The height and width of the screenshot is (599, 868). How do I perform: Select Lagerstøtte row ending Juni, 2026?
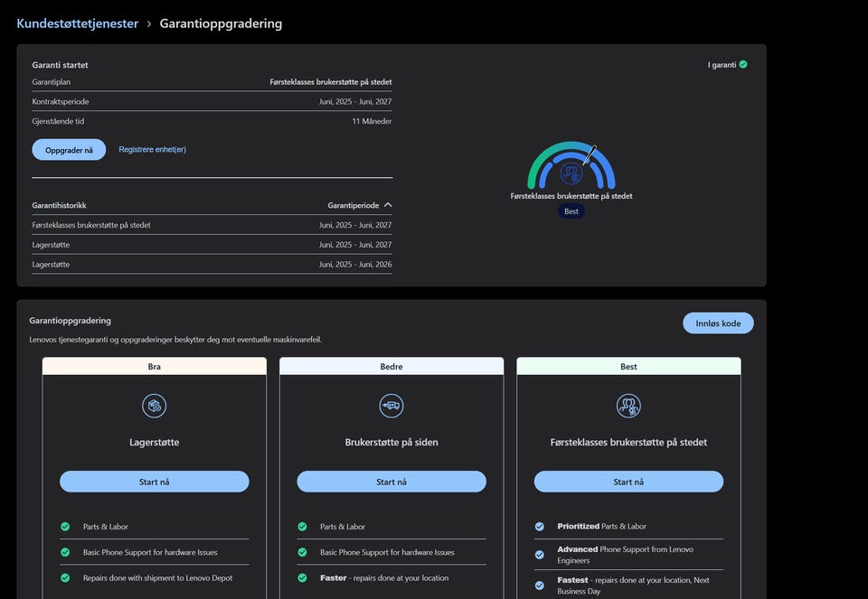click(212, 265)
